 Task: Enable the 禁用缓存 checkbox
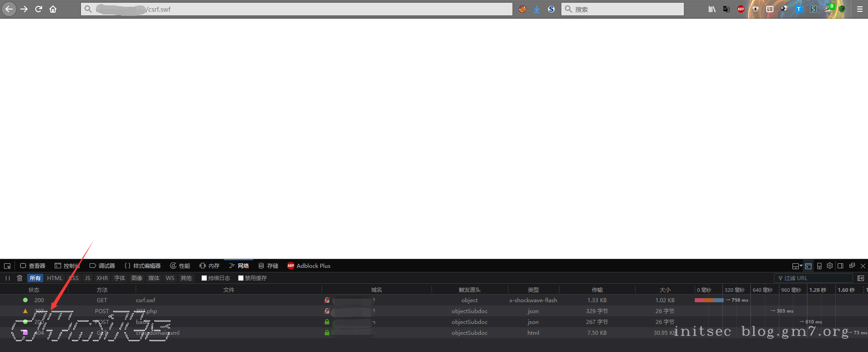tap(241, 278)
